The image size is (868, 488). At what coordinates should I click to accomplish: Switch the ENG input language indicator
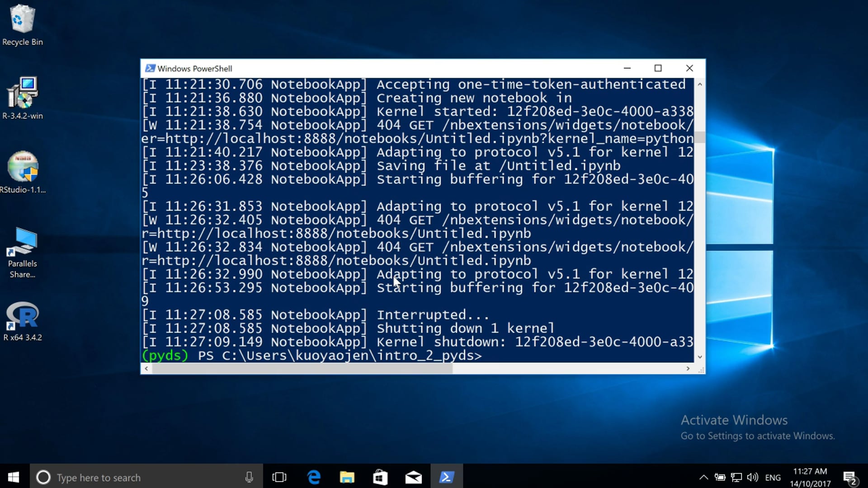(773, 477)
